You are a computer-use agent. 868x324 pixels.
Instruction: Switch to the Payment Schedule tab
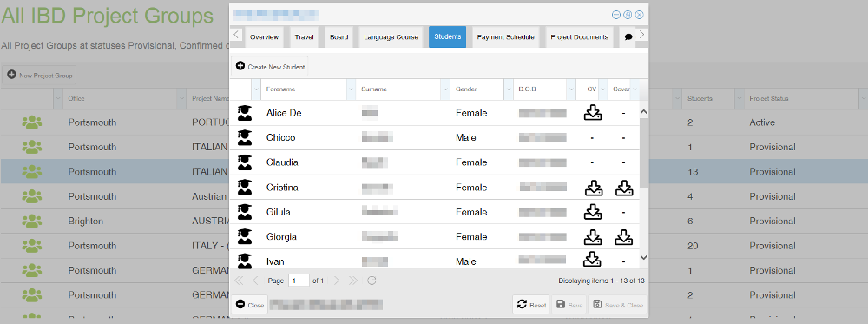[505, 37]
